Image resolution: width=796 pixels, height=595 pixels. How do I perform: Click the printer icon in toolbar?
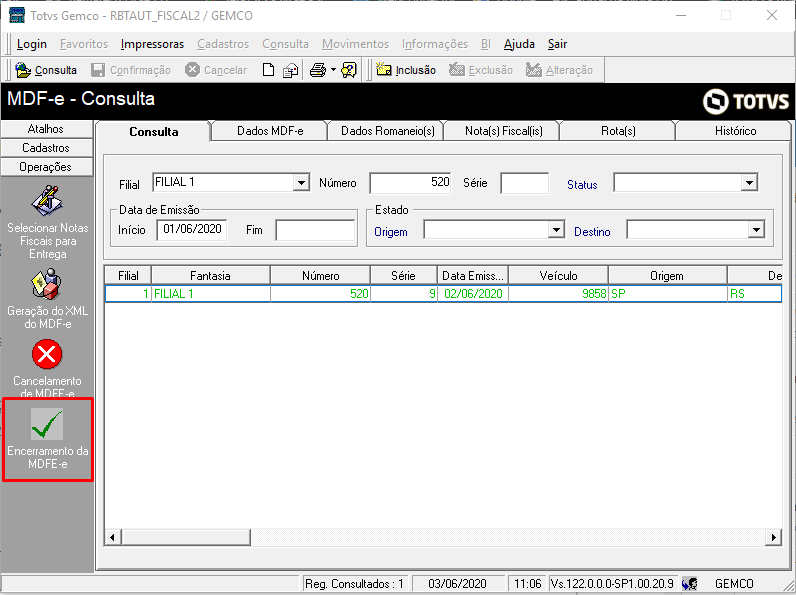[318, 70]
